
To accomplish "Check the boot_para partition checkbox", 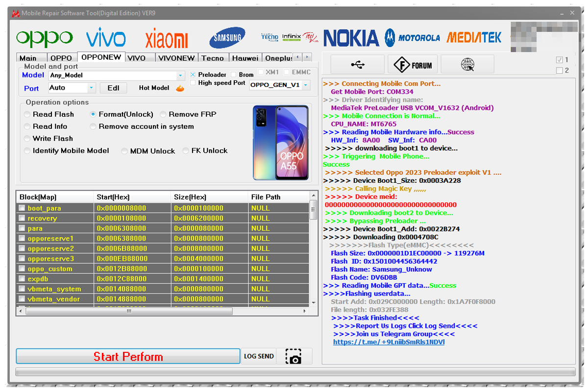I will click(x=22, y=208).
